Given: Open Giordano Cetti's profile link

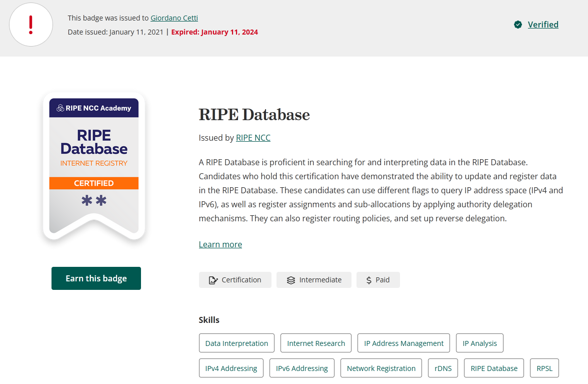Looking at the screenshot, I should 174,18.
